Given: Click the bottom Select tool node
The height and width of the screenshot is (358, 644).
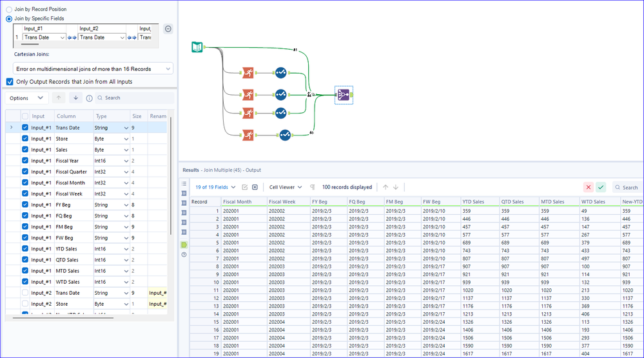Looking at the screenshot, I should click(x=284, y=134).
